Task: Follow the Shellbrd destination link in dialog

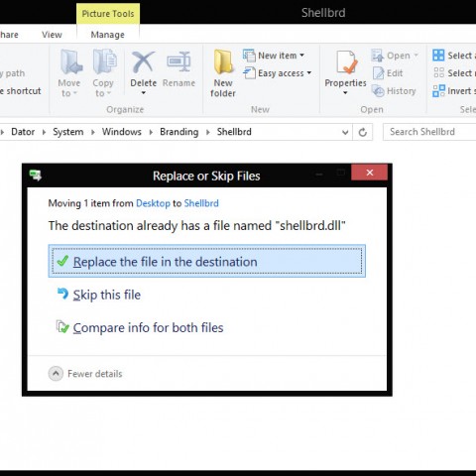Action: coord(201,203)
